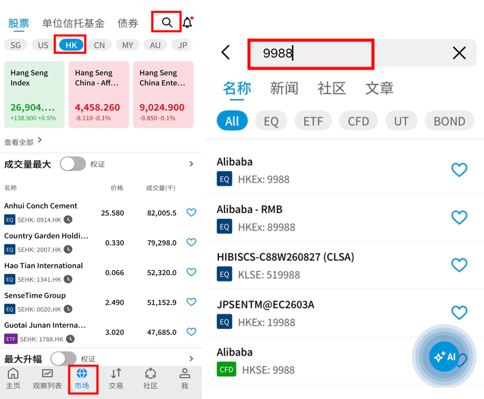Tap clock icon beside SEHK: 0020.HK
Image resolution: width=484 pixels, height=399 pixels.
pos(68,309)
